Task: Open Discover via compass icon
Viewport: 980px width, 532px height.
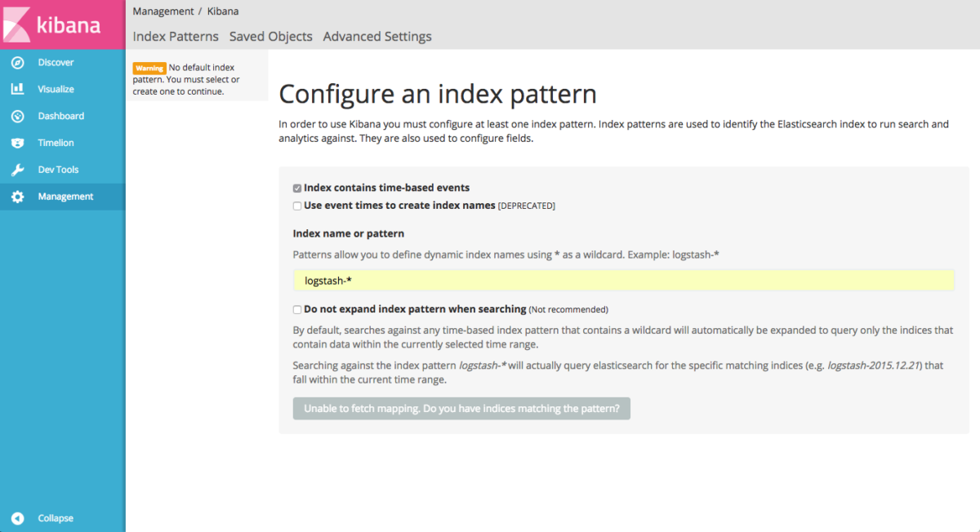Action: point(17,63)
